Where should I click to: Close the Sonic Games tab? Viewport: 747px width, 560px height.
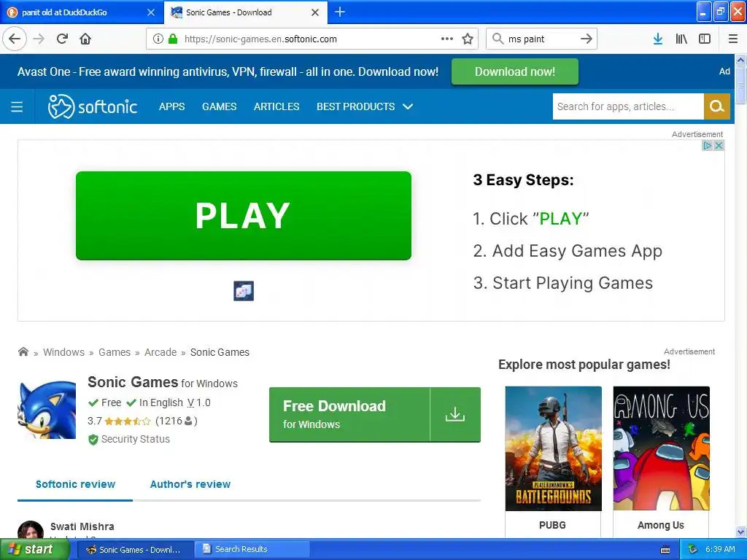(x=315, y=12)
